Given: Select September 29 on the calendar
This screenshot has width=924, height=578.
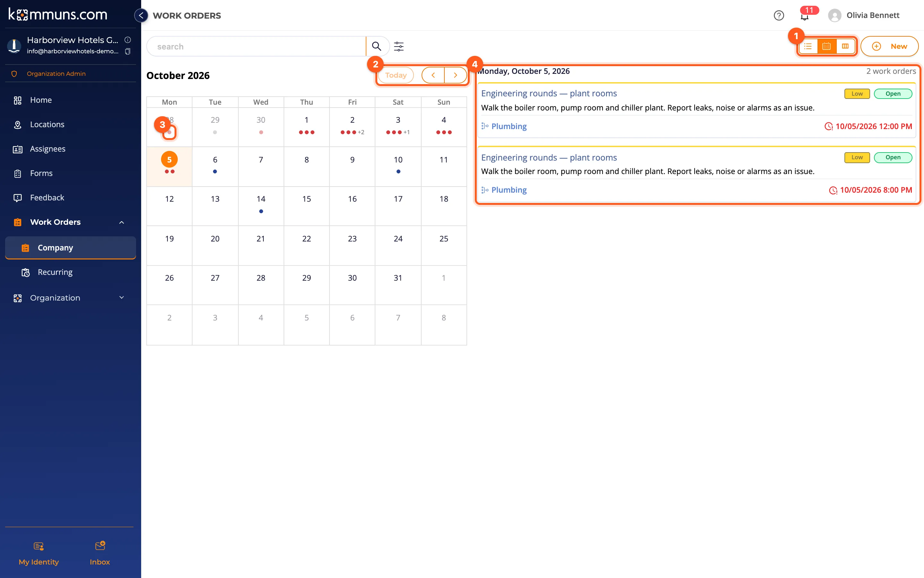Looking at the screenshot, I should coord(215,127).
